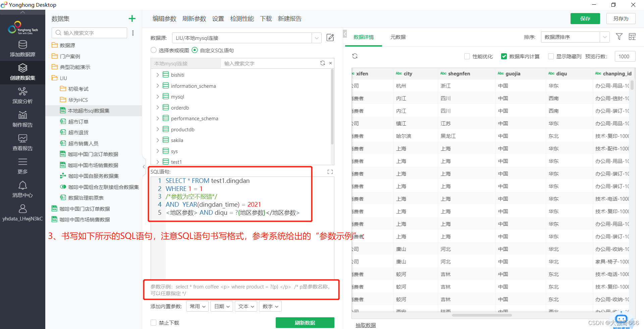Select the 超市订单 dataset

[78, 122]
